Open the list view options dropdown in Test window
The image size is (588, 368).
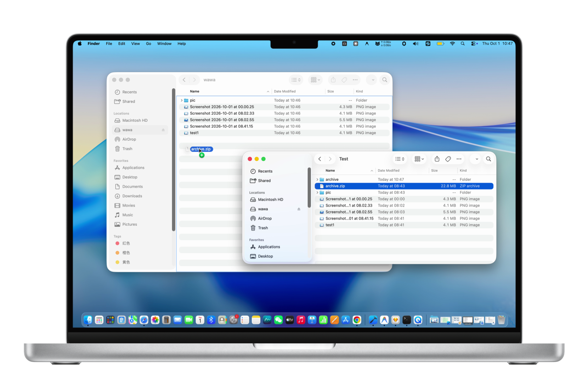[x=400, y=159]
